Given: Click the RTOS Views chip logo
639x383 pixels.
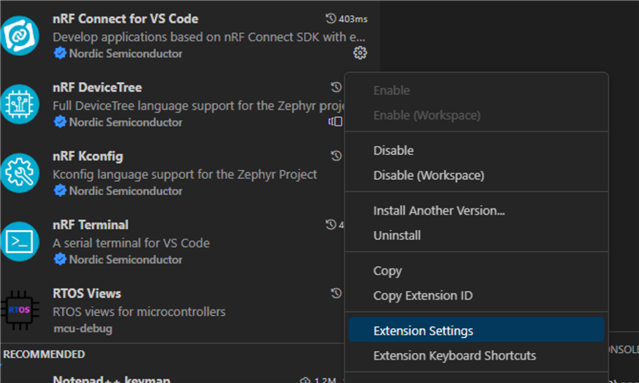Looking at the screenshot, I should pos(20,310).
